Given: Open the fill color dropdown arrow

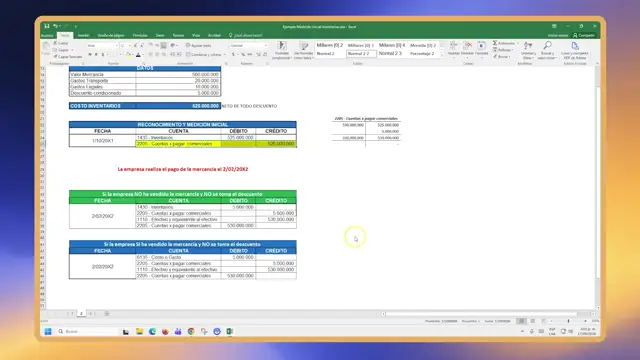Looking at the screenshot, I should (x=133, y=54).
